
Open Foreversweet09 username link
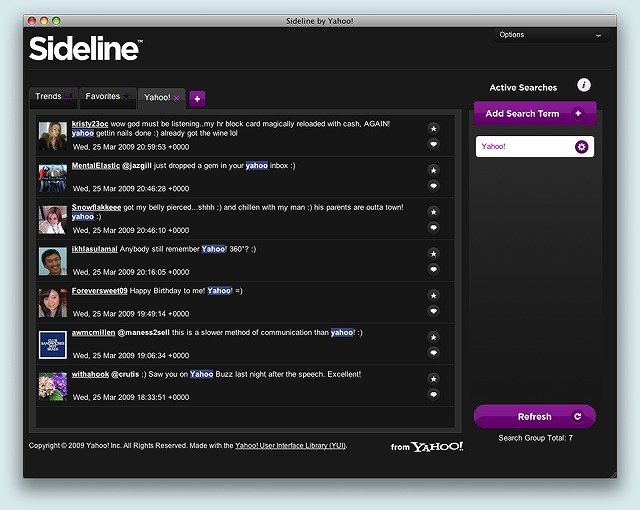[x=100, y=290]
